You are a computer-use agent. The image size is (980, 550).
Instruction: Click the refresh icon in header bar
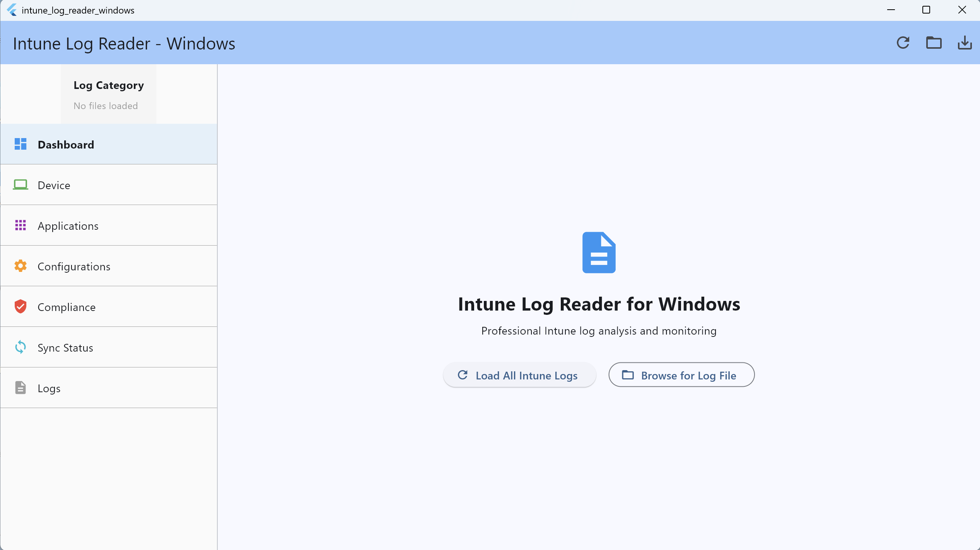click(x=903, y=43)
